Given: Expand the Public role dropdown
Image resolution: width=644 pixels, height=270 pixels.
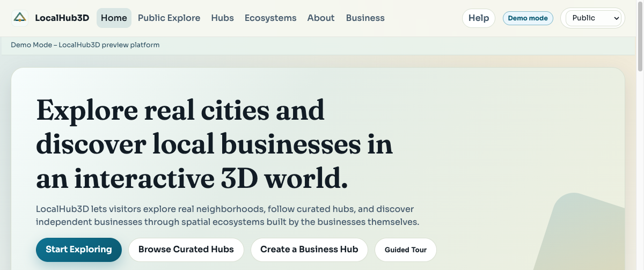Looking at the screenshot, I should (x=592, y=18).
